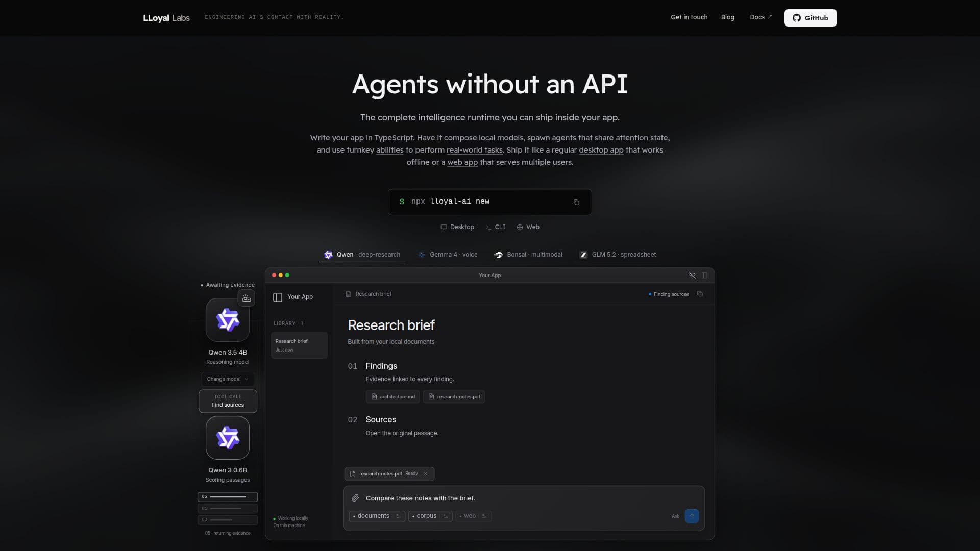This screenshot has width=980, height=551.
Task: Click the LLoyal Labs logo
Action: (166, 18)
